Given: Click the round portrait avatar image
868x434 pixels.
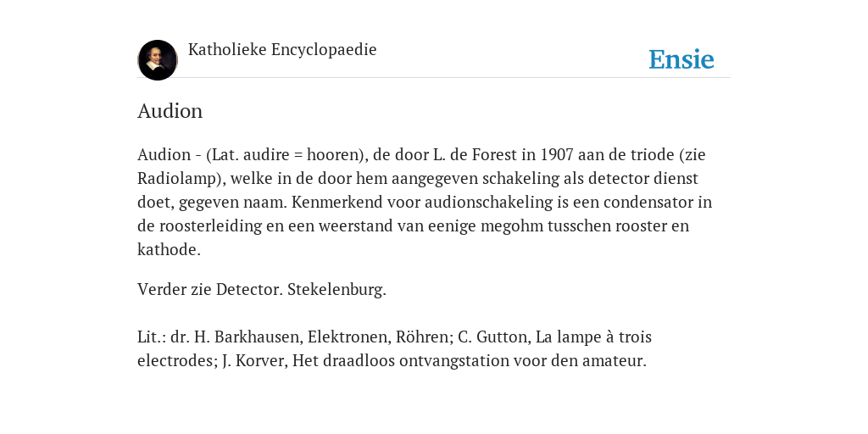Looking at the screenshot, I should tap(158, 60).
